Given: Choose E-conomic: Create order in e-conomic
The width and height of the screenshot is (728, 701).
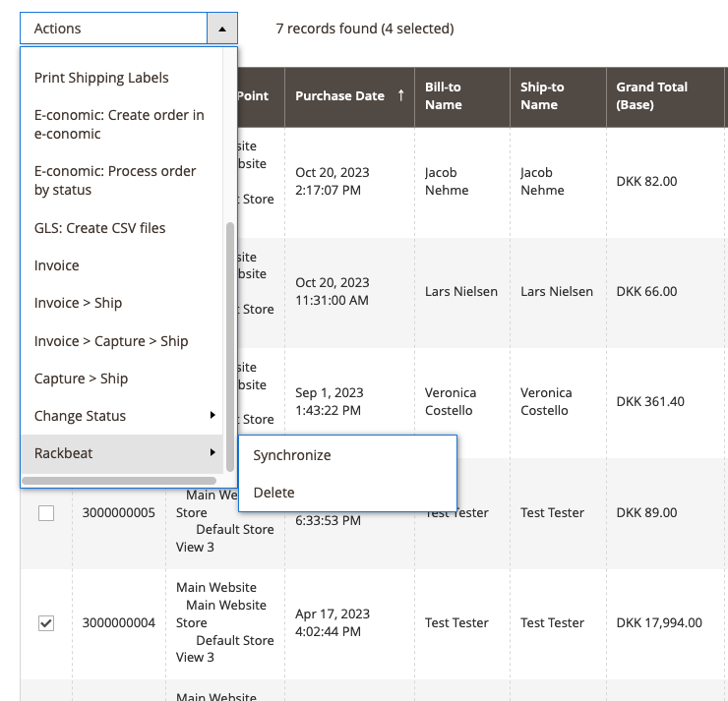Looking at the screenshot, I should pyautogui.click(x=119, y=124).
